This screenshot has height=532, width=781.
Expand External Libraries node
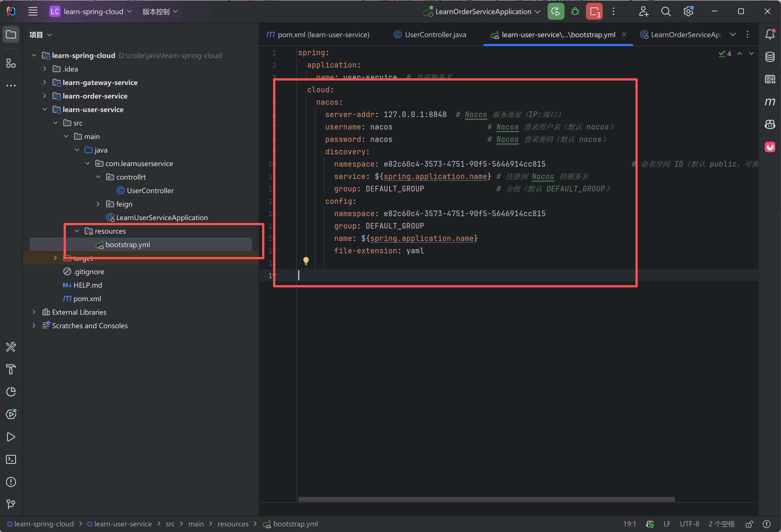point(34,312)
